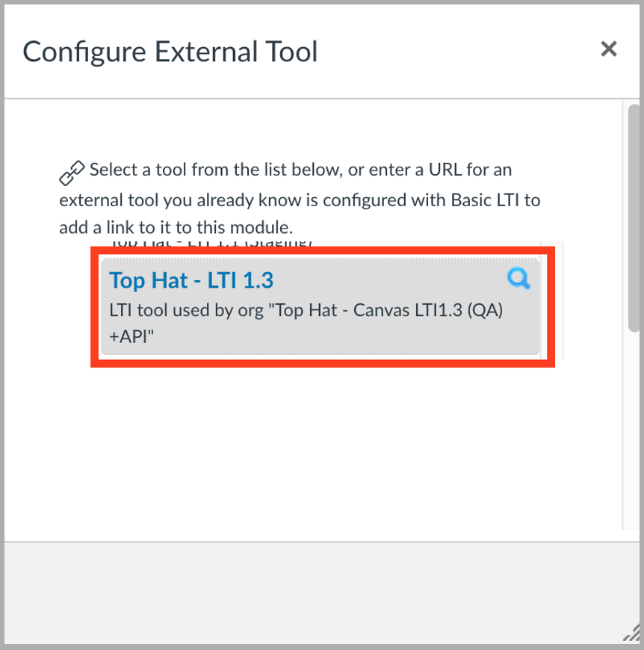Image resolution: width=644 pixels, height=650 pixels.
Task: Click the X icon to dismiss the dialog
Action: (609, 49)
